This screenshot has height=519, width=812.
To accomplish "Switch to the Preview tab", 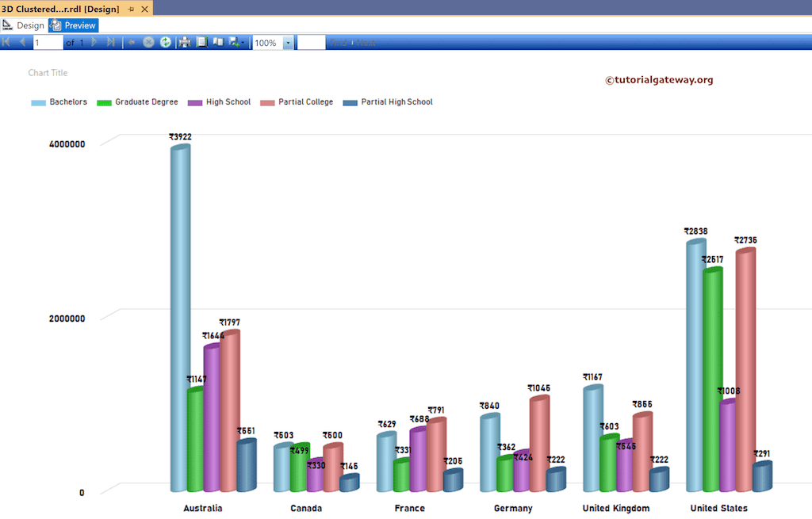I will (x=73, y=25).
